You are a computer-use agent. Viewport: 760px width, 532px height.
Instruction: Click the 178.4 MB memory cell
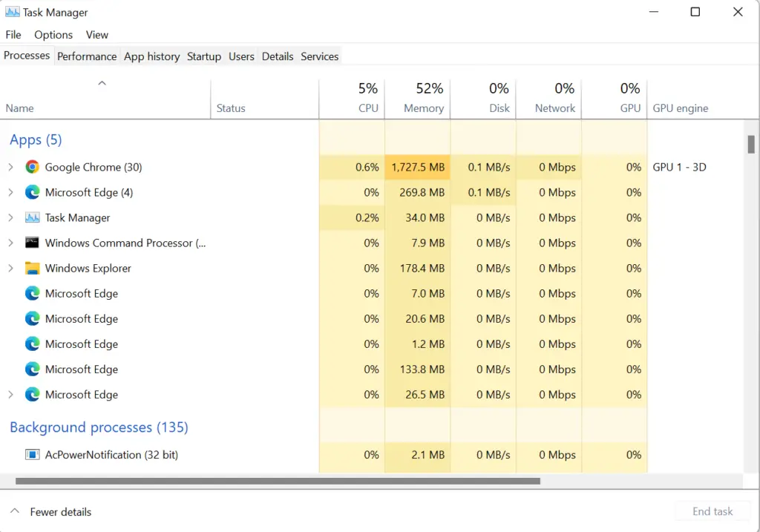tap(417, 268)
